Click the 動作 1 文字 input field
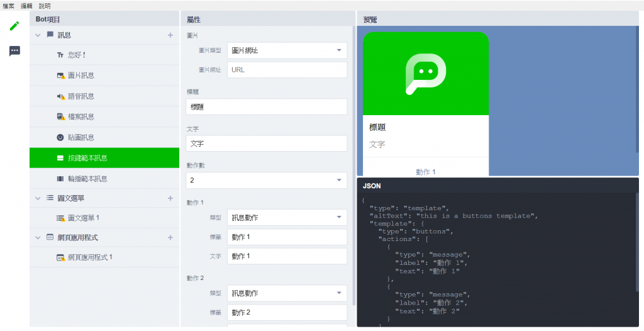 pos(287,256)
